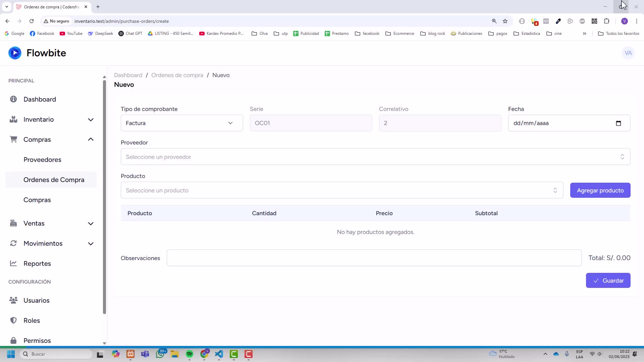This screenshot has height=362, width=644.
Task: Click the Flowbite logo icon
Action: pos(15,53)
